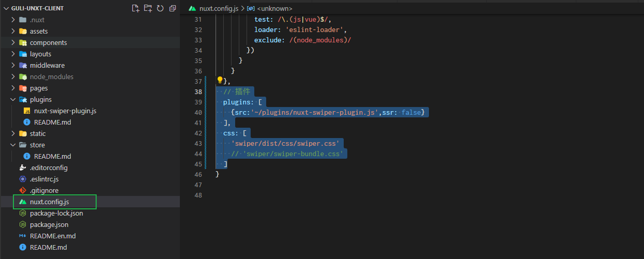Collapse all folders in explorer
Viewport: 644px width, 259px height.
tap(173, 8)
